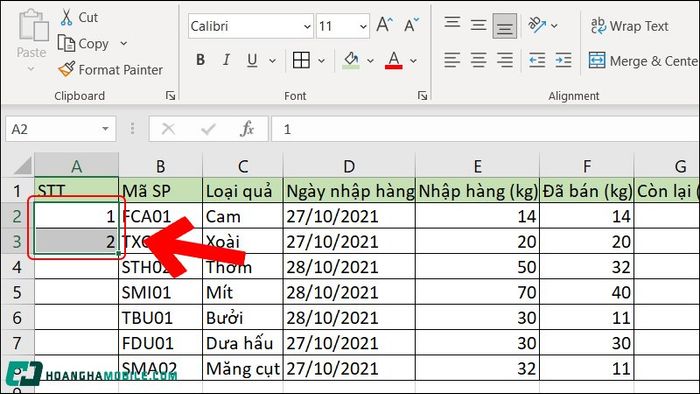Click the Paste clipboard icon

point(33,26)
